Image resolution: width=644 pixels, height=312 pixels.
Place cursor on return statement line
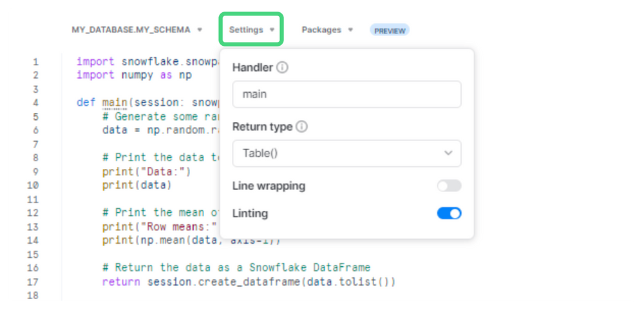(249, 282)
